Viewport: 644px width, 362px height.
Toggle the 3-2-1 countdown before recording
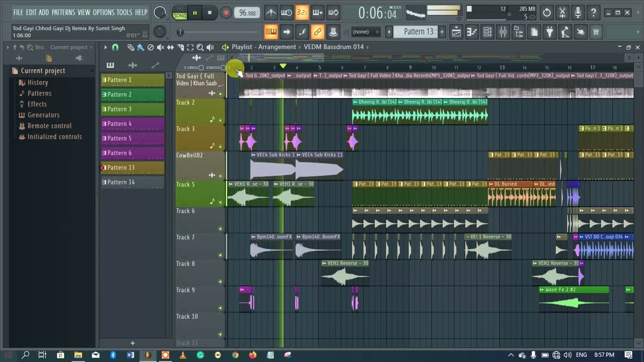(302, 13)
